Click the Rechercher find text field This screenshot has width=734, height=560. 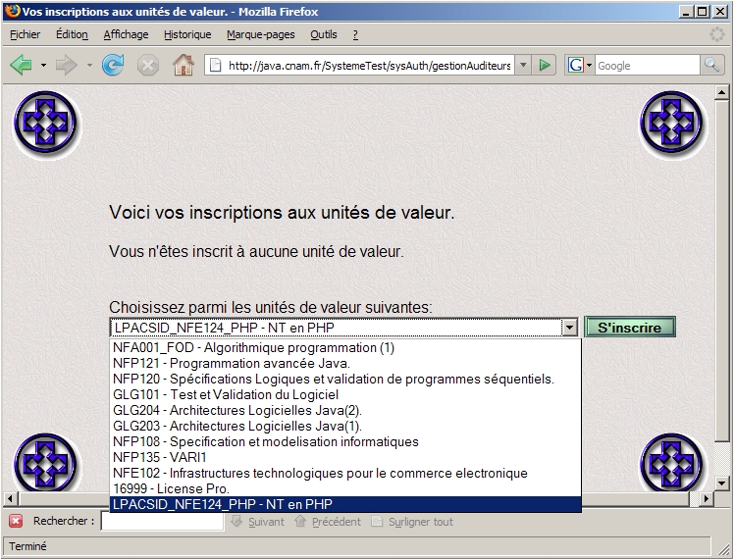click(x=162, y=522)
